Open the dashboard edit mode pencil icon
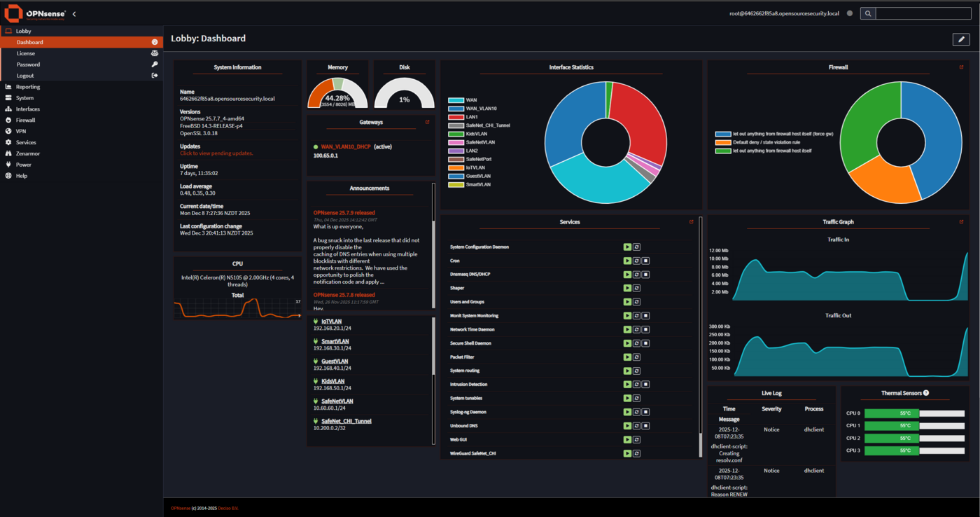 pos(960,39)
